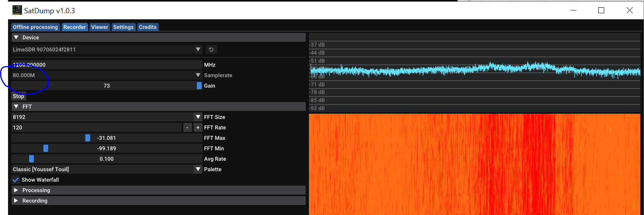Uncheck the Show Waterfall checkbox
Image resolution: width=644 pixels, height=215 pixels.
[x=16, y=180]
